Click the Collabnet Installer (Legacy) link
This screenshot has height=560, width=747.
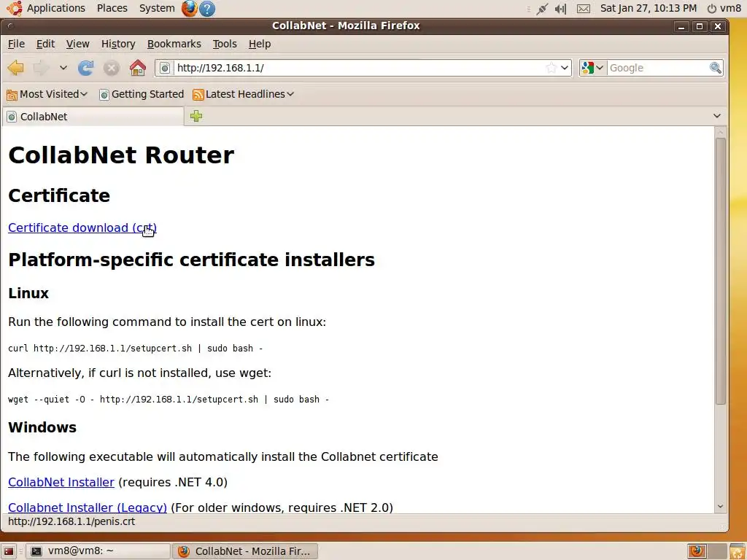[88, 507]
